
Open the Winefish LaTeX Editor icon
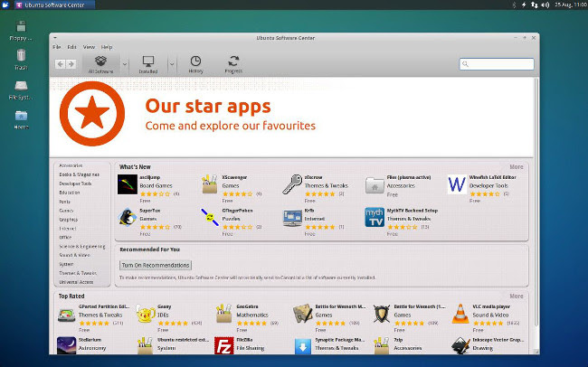(457, 184)
